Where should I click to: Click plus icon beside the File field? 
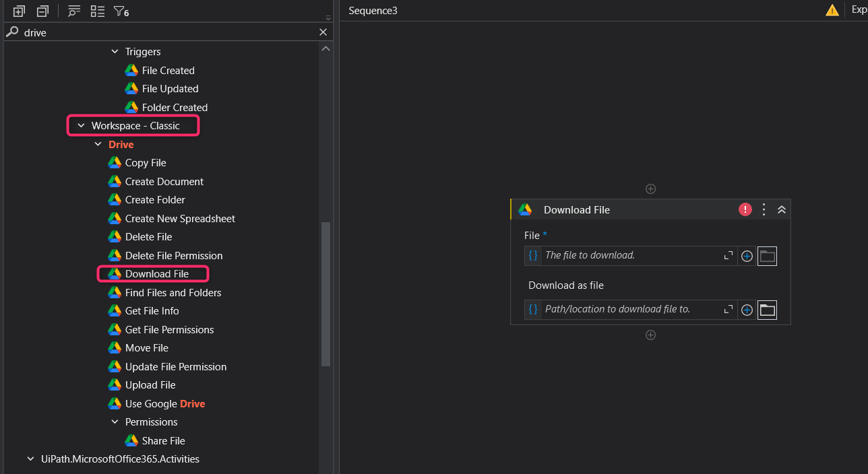coord(747,256)
